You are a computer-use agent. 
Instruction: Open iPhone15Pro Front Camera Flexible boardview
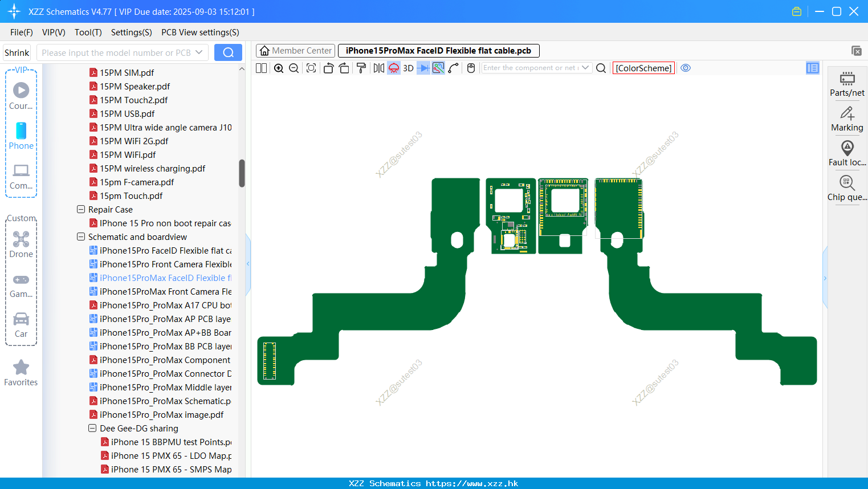pos(160,264)
